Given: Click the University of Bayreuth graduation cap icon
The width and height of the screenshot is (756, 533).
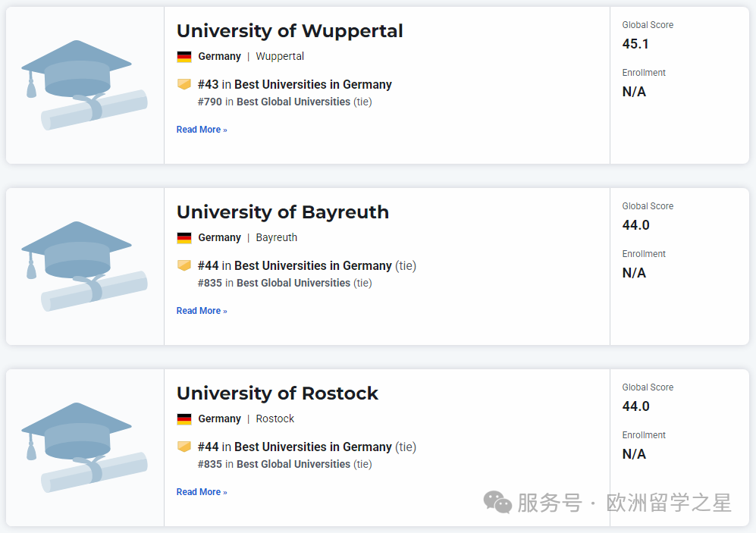Looking at the screenshot, I should point(83,265).
